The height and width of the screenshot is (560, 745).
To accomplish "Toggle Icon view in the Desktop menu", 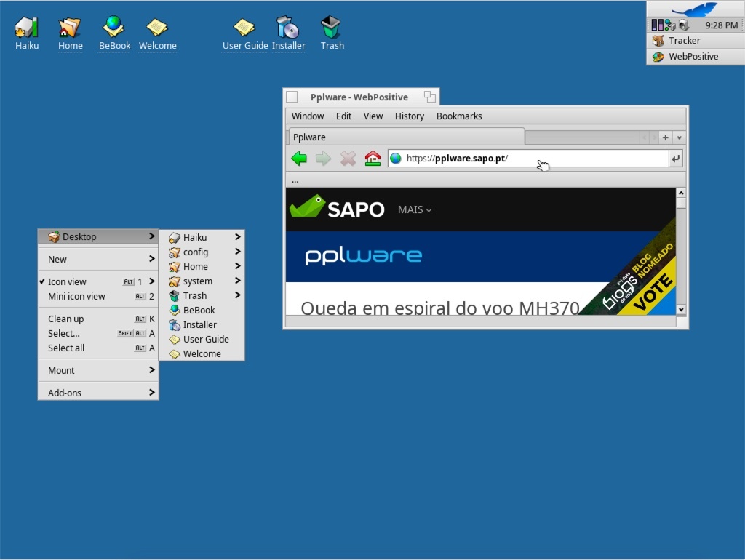I will (x=68, y=281).
